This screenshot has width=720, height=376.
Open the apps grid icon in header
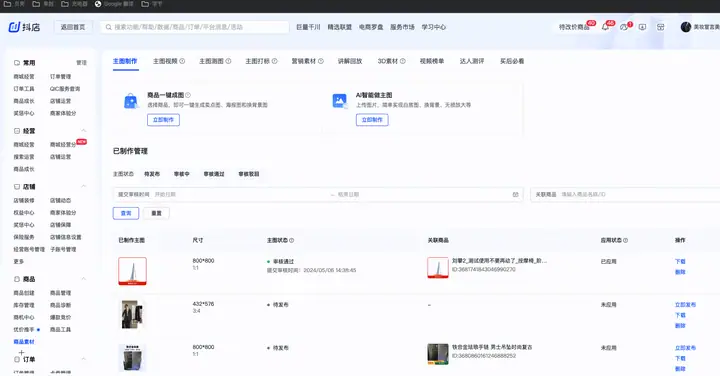point(660,27)
